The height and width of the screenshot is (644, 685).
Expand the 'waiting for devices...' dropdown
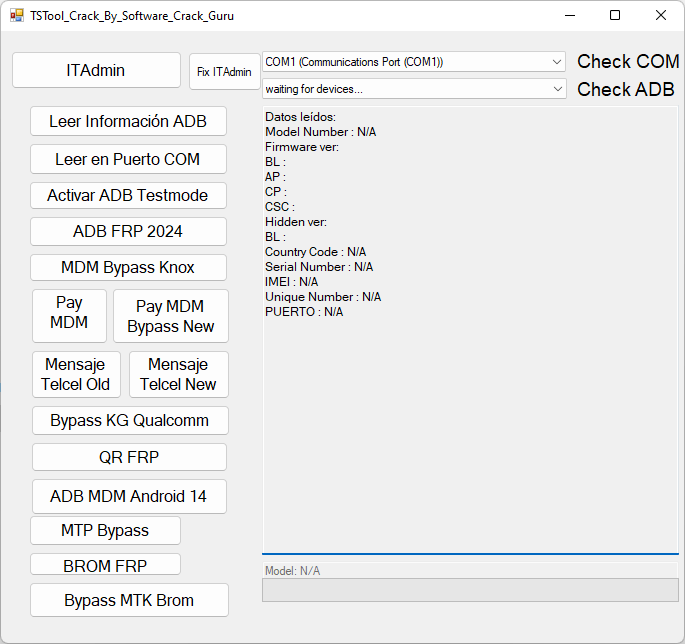pos(413,89)
